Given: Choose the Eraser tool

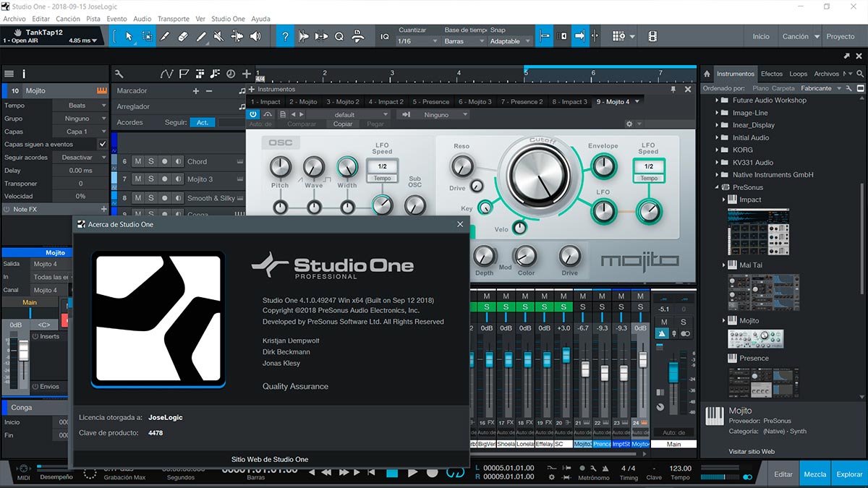Looking at the screenshot, I should point(183,36).
